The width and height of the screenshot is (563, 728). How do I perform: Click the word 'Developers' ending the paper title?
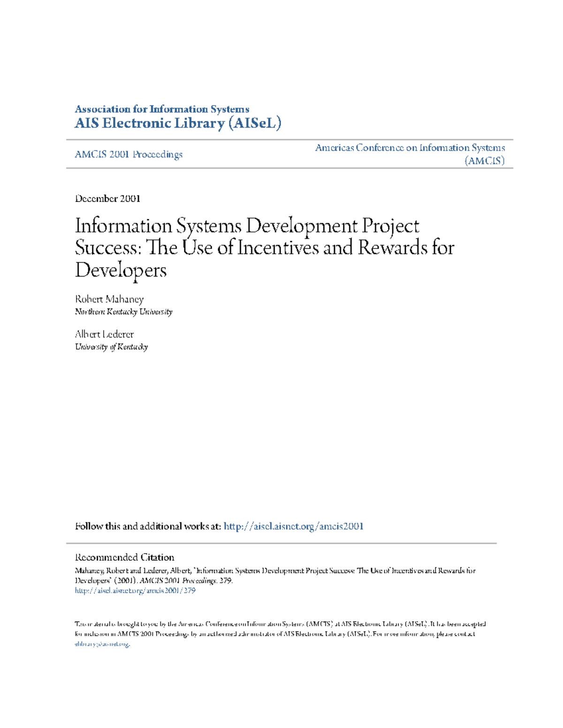(x=121, y=270)
